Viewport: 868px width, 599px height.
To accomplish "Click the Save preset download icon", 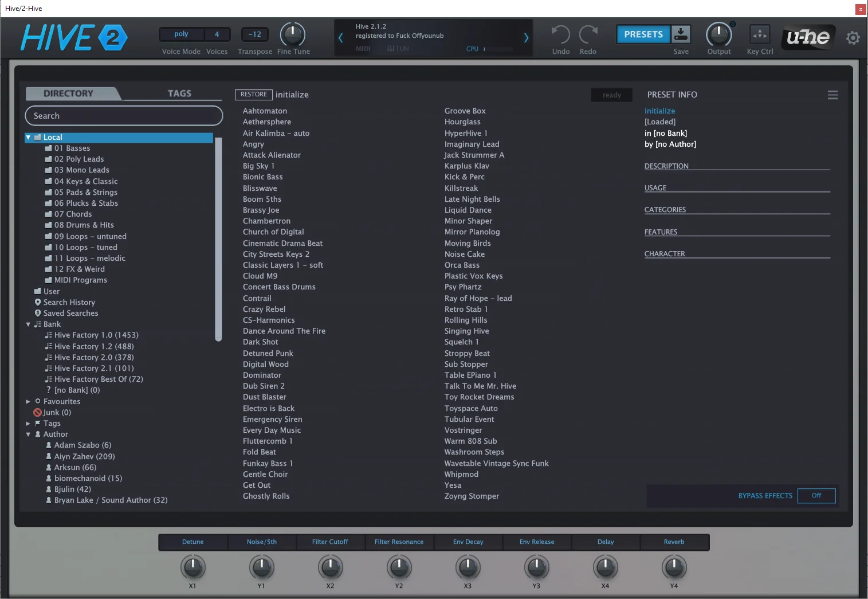I will [x=681, y=34].
